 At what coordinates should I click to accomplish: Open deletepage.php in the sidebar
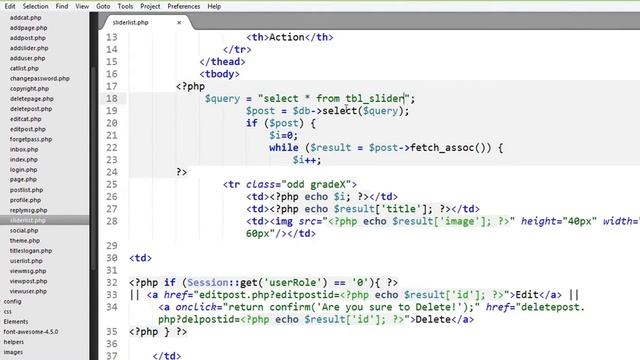point(32,99)
